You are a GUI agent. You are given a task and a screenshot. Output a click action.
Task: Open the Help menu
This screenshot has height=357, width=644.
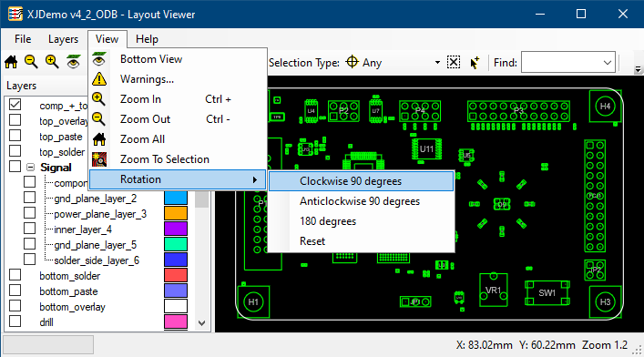coord(147,39)
